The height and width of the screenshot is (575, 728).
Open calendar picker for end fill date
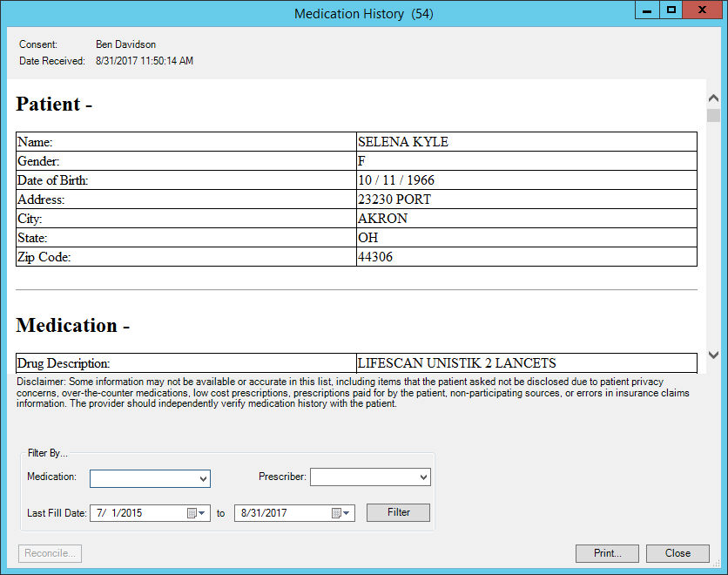click(340, 513)
